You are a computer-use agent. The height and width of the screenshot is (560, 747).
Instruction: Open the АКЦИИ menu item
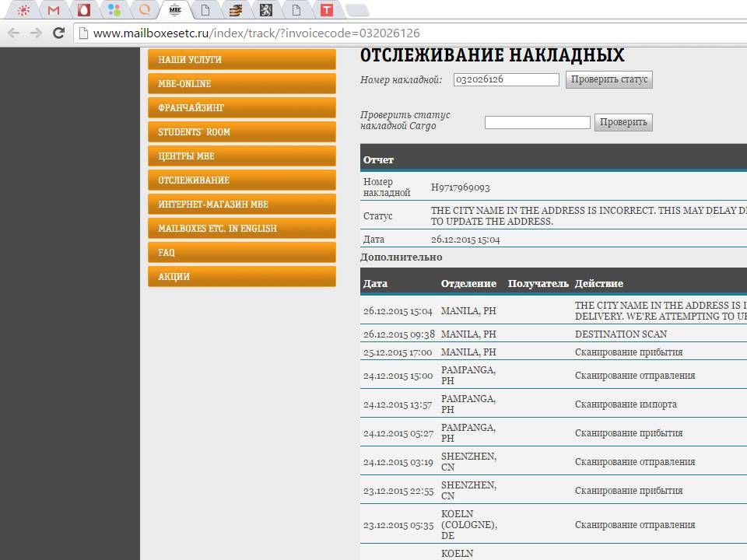tap(241, 277)
